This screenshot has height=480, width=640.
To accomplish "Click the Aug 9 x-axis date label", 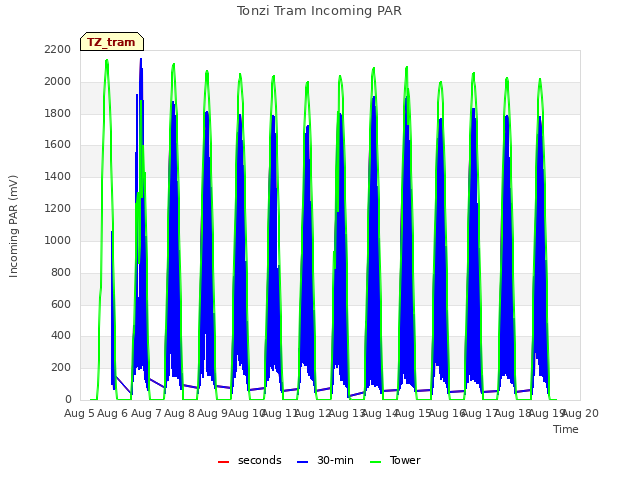I will click(212, 413).
